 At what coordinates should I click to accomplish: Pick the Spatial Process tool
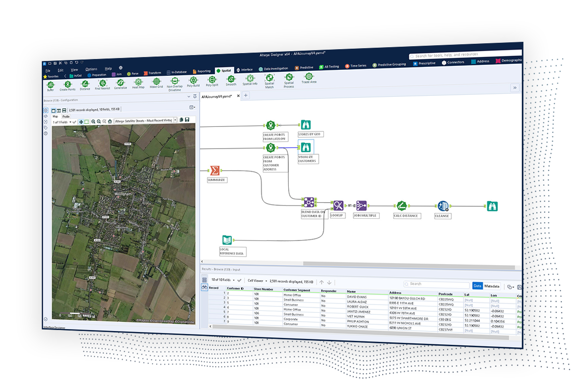(289, 80)
